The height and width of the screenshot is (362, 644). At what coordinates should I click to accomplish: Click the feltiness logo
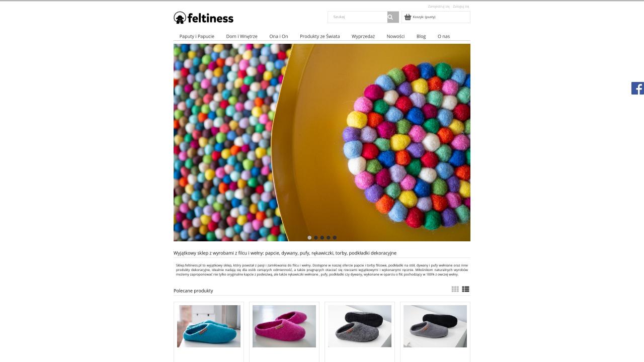point(203,18)
